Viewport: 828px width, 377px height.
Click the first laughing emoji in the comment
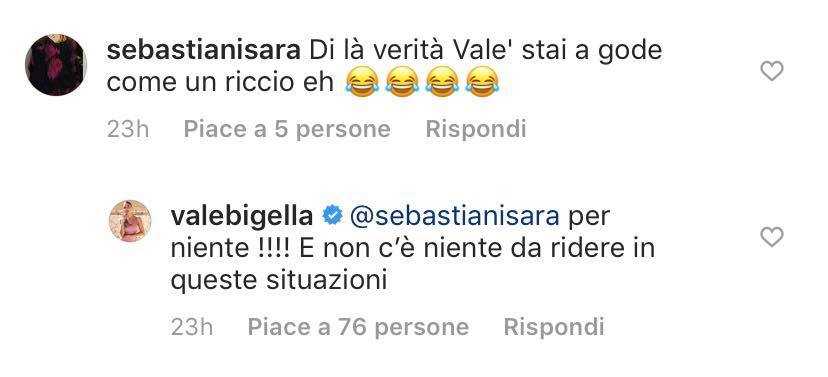[x=362, y=82]
